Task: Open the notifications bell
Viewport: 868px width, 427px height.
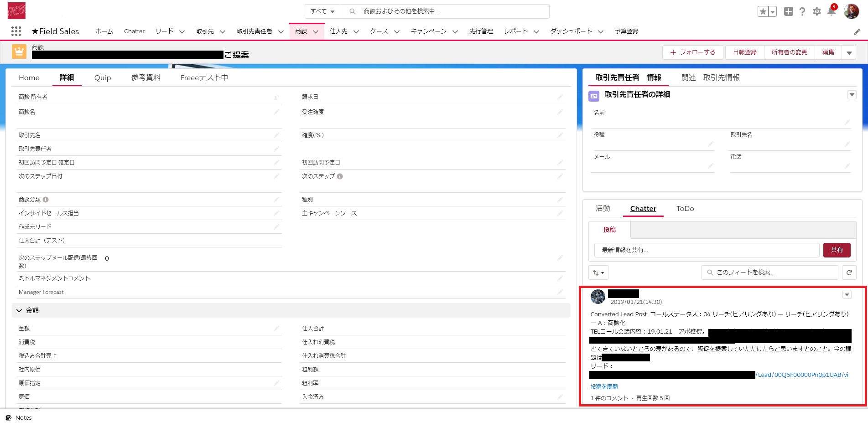Action: coord(831,11)
